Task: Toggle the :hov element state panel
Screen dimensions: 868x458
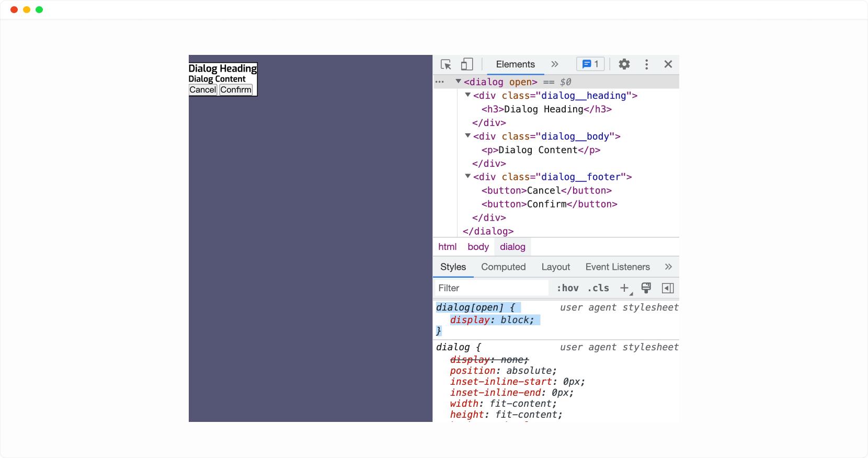Action: 567,288
